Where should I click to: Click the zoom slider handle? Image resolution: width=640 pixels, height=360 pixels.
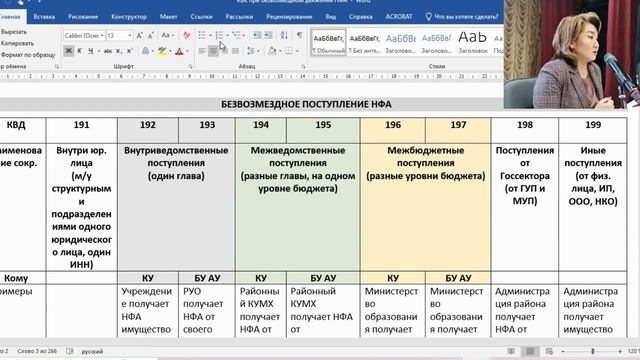pyautogui.click(x=593, y=351)
